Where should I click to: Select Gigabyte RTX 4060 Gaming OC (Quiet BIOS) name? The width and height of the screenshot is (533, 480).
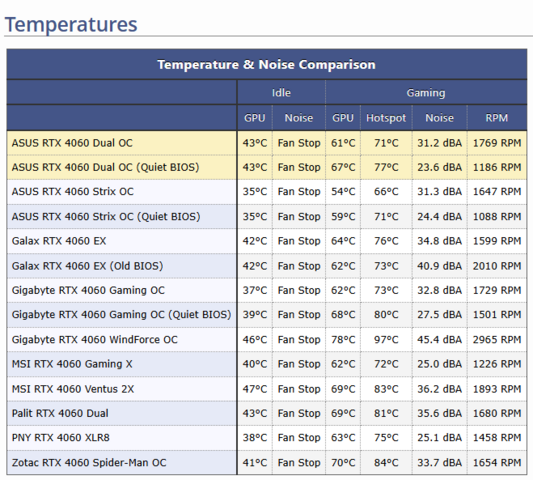[x=121, y=314]
